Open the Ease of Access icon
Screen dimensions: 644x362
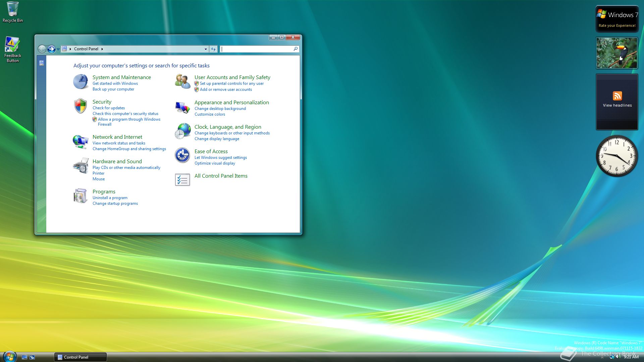pos(182,156)
